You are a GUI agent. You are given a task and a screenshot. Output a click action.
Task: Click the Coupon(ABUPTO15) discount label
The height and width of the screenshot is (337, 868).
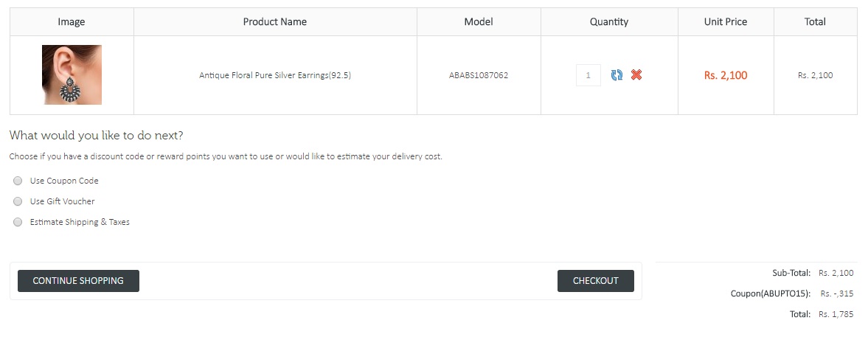point(770,293)
